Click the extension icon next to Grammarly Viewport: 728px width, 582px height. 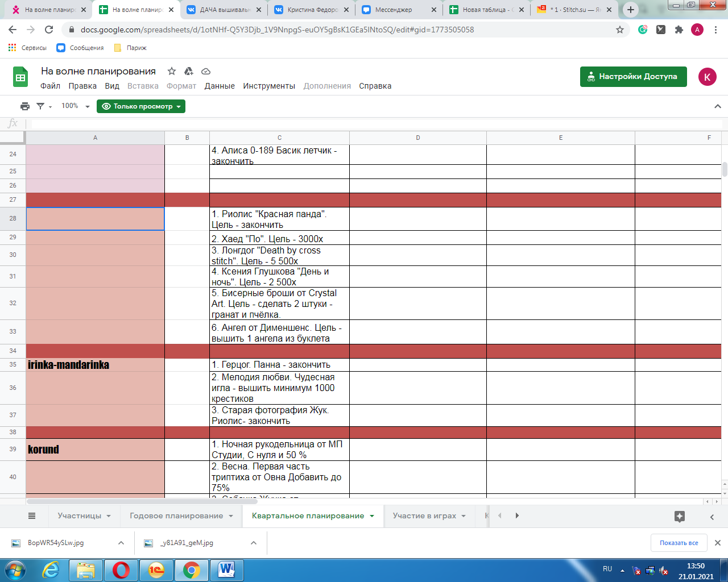pyautogui.click(x=660, y=30)
